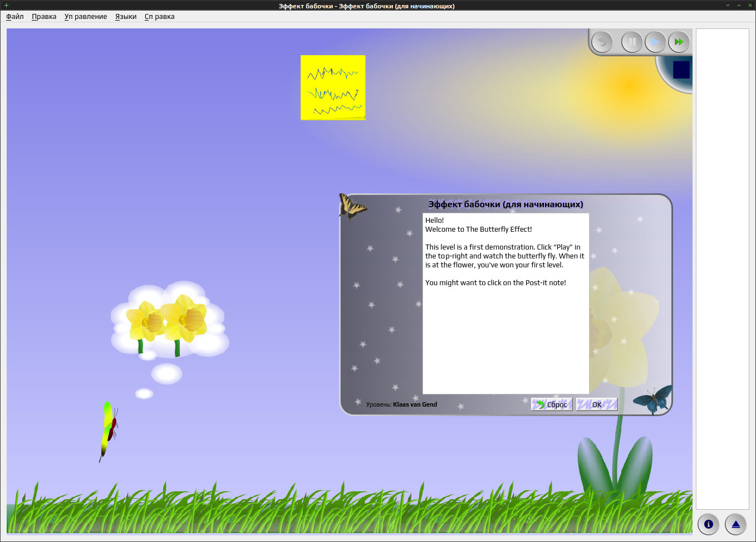This screenshot has width=756, height=542.
Task: Start the simulation with the Play button
Action: click(655, 42)
